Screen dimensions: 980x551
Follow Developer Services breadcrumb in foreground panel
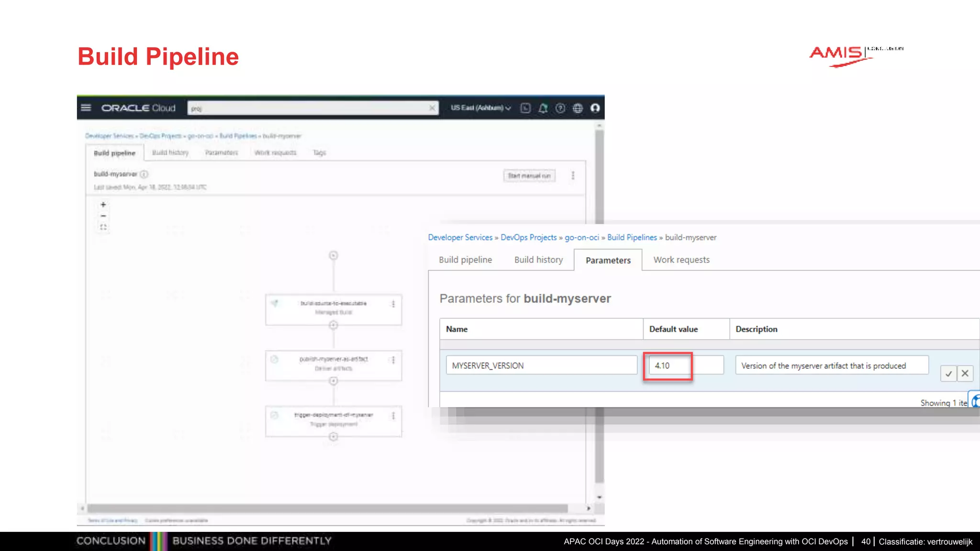tap(460, 238)
